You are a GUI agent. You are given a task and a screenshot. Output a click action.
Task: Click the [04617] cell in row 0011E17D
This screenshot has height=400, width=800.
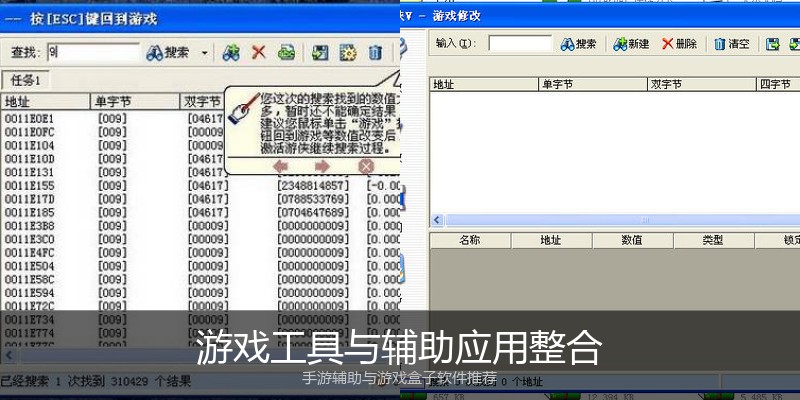[208, 198]
